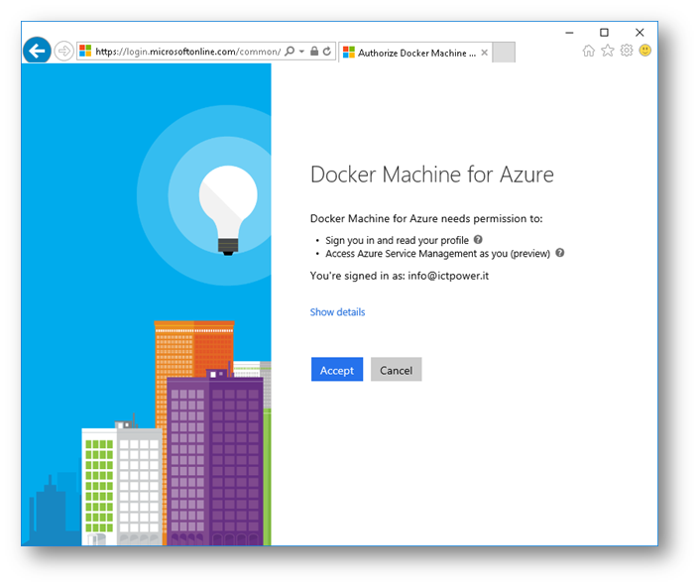This screenshot has width=700, height=588.
Task: Click the search magnifier in address bar
Action: 290,51
